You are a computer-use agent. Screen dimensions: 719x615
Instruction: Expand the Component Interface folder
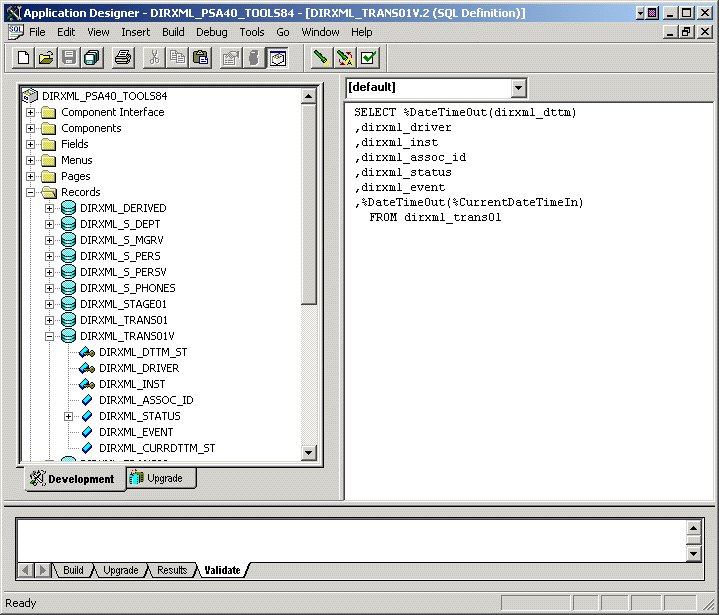[31, 112]
